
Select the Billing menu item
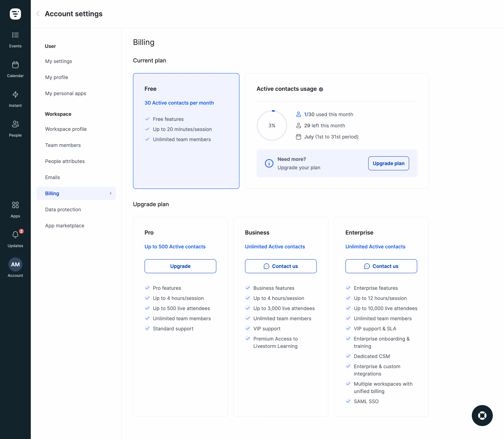click(76, 194)
